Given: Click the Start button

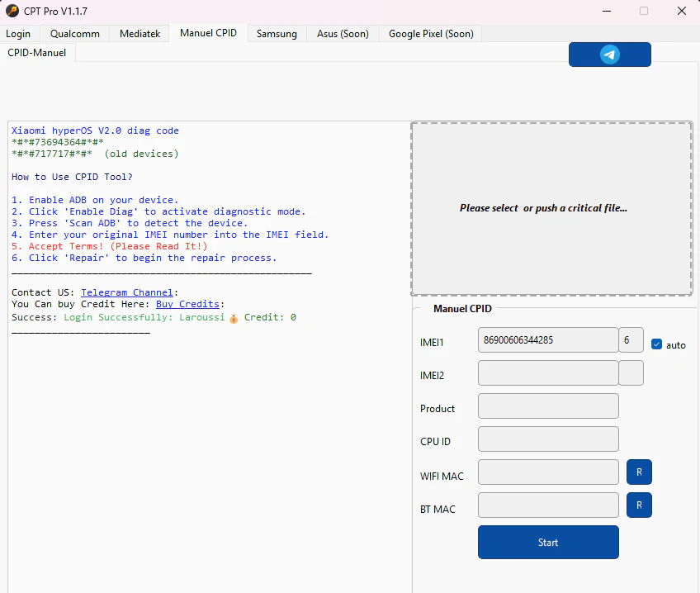Looking at the screenshot, I should pyautogui.click(x=548, y=542).
